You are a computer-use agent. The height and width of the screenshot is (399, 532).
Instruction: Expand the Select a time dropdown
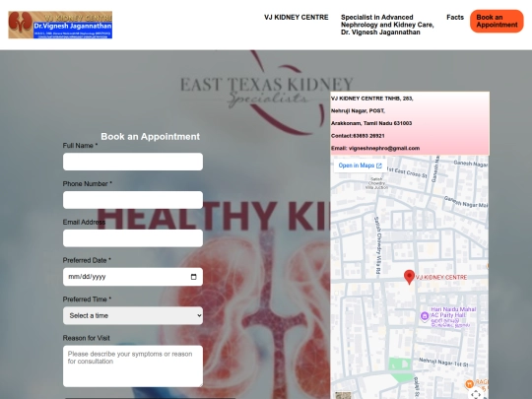click(133, 315)
